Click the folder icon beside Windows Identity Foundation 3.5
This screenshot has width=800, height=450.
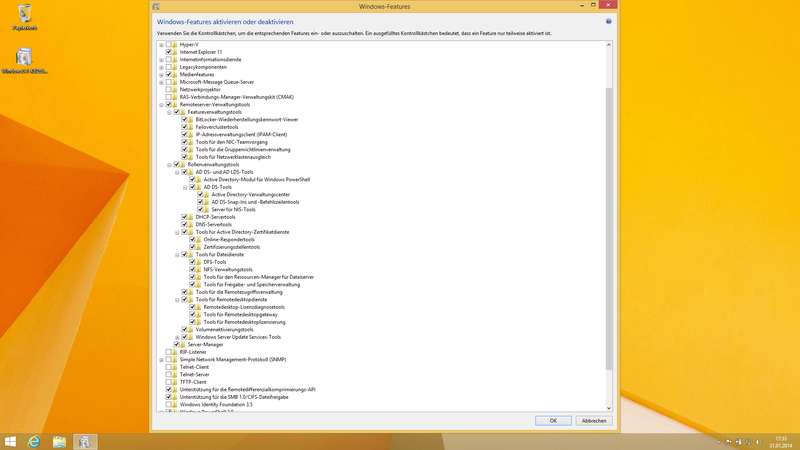(x=174, y=405)
